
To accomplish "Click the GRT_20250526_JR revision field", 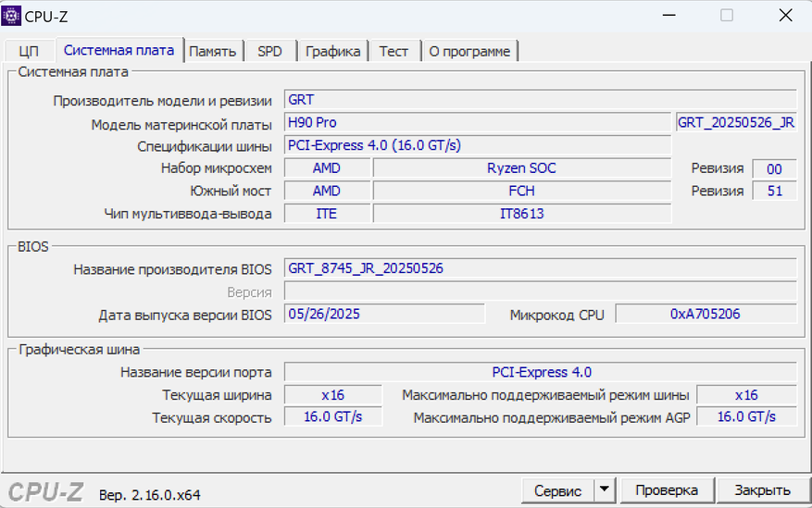I will (x=736, y=122).
